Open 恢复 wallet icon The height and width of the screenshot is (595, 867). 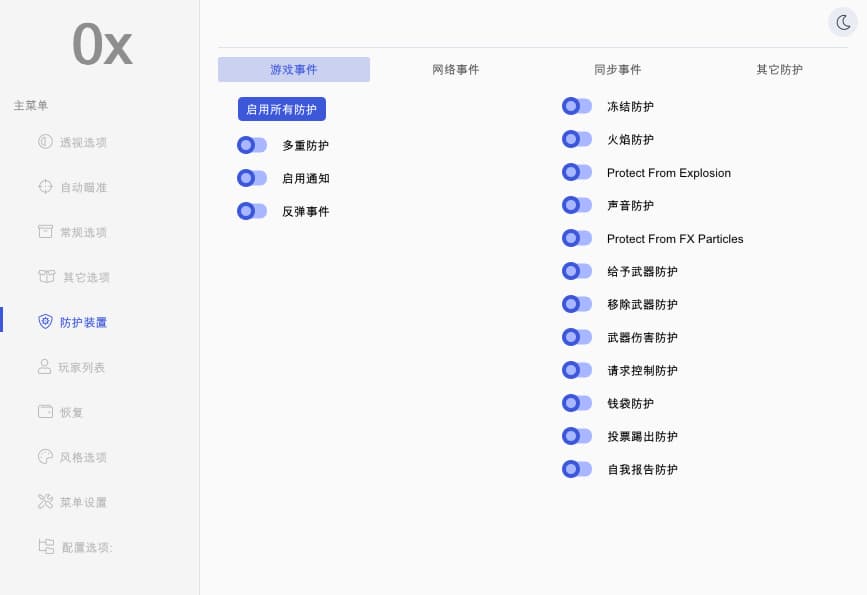pyautogui.click(x=45, y=411)
